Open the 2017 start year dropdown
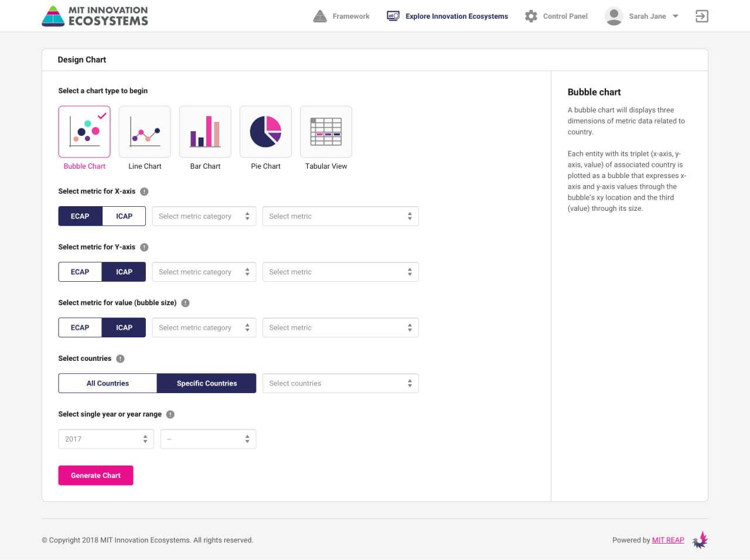This screenshot has width=750, height=560. (106, 439)
